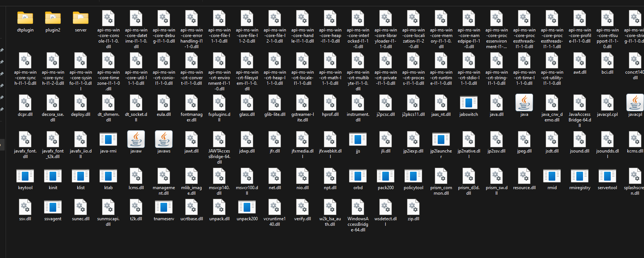Select the javaws Java launcher icon
The image size is (644, 258).
tap(164, 139)
